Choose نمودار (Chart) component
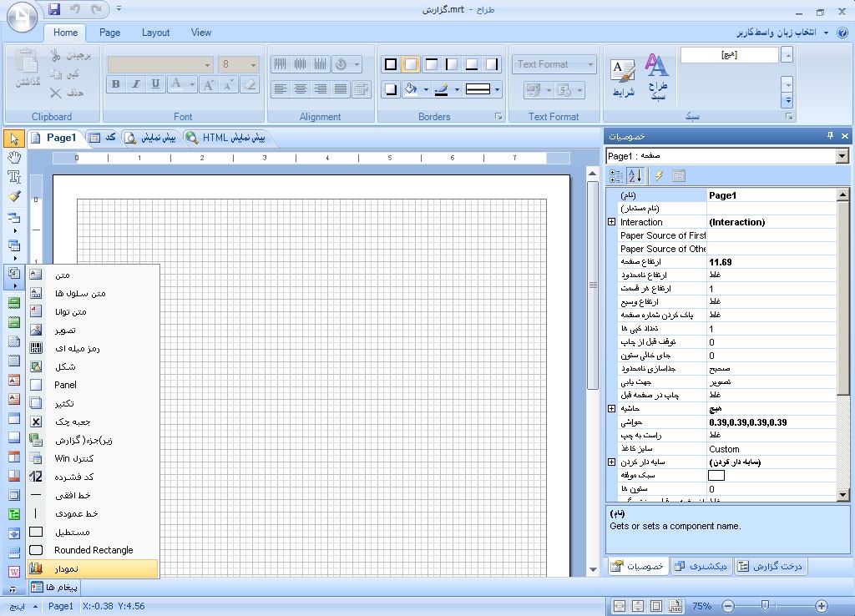 point(94,568)
